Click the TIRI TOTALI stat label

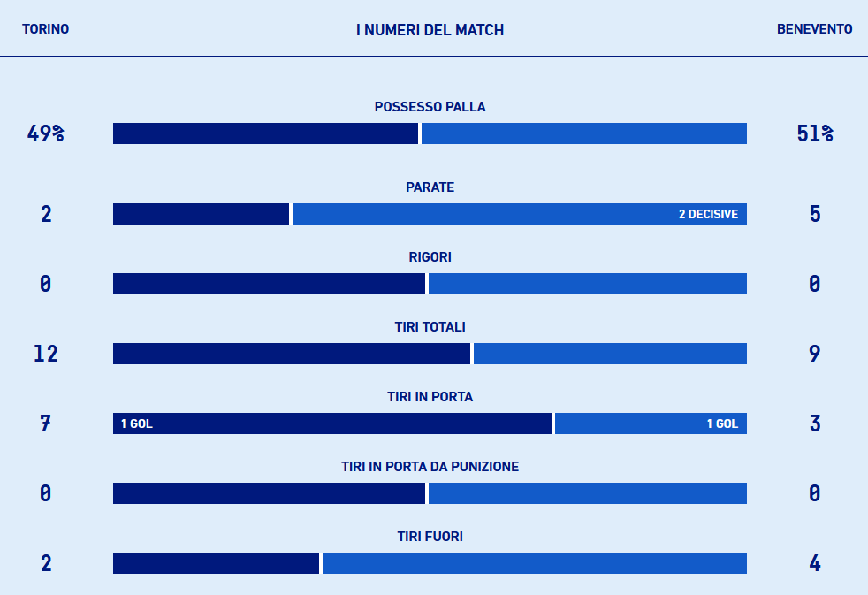(x=430, y=327)
